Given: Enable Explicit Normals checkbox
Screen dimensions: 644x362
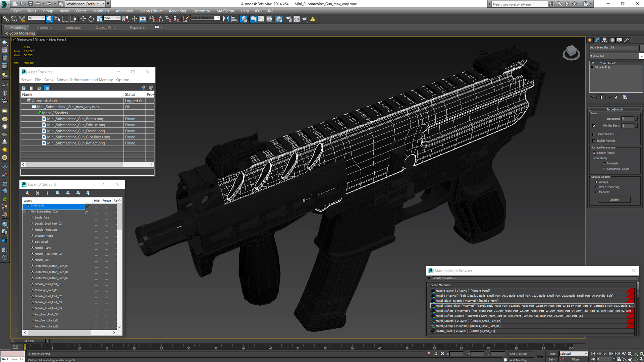Looking at the screenshot, I should tap(594, 141).
